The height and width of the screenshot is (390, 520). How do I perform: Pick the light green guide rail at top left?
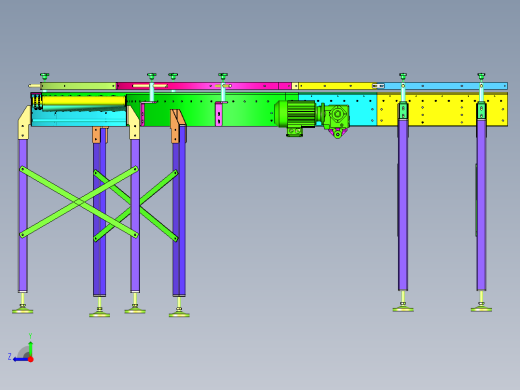click(x=78, y=86)
